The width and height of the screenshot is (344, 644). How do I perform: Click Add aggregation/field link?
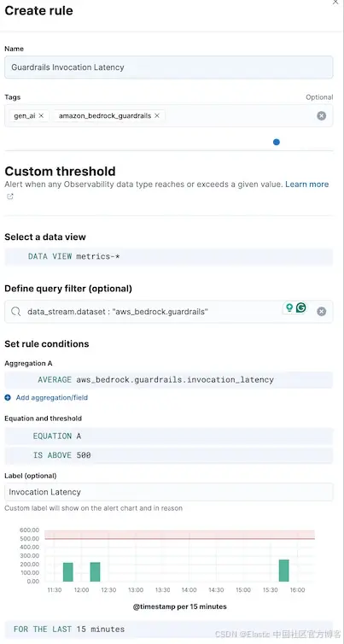(x=52, y=397)
